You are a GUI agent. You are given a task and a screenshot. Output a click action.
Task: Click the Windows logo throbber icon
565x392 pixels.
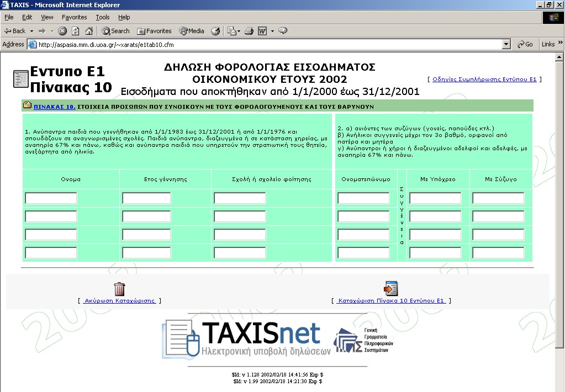click(553, 18)
